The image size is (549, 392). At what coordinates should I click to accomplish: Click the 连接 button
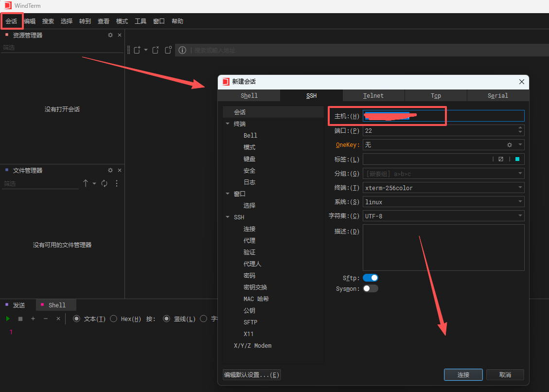pos(463,374)
